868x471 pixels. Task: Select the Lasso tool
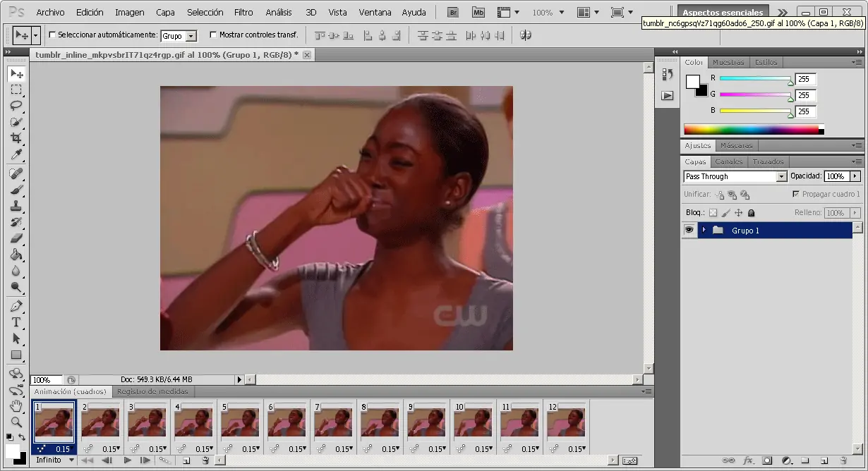tap(16, 106)
